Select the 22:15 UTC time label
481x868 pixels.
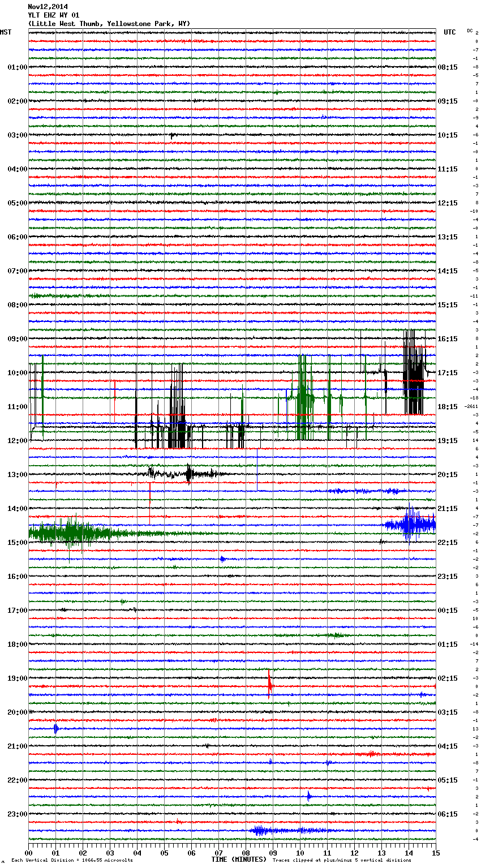448,543
